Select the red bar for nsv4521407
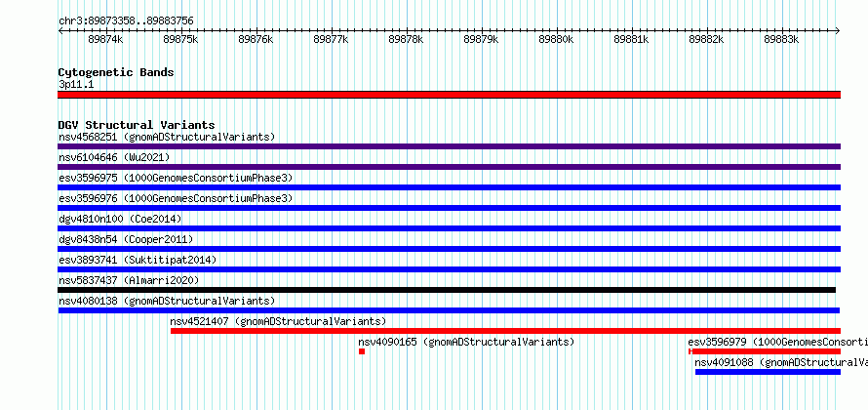 point(505,331)
